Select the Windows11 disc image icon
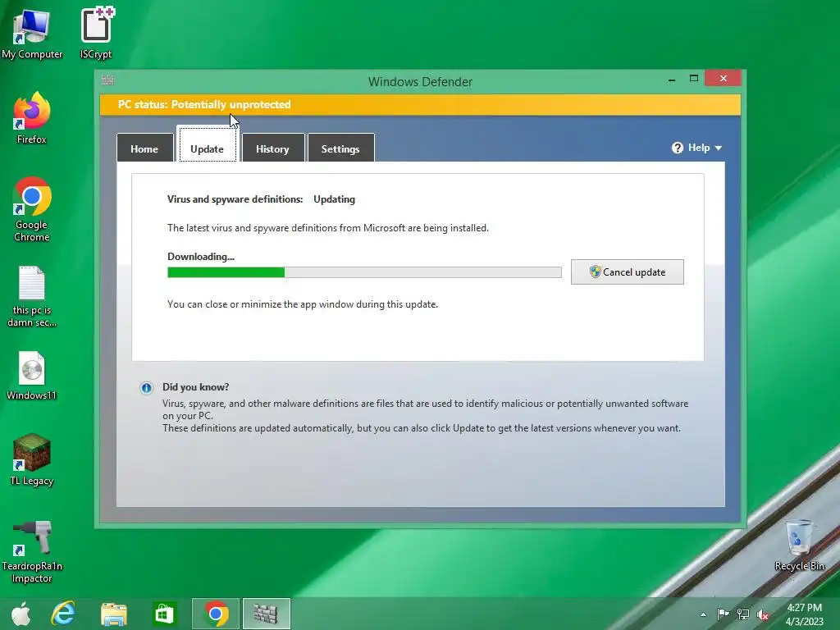Viewport: 840px width, 630px height. 32,376
